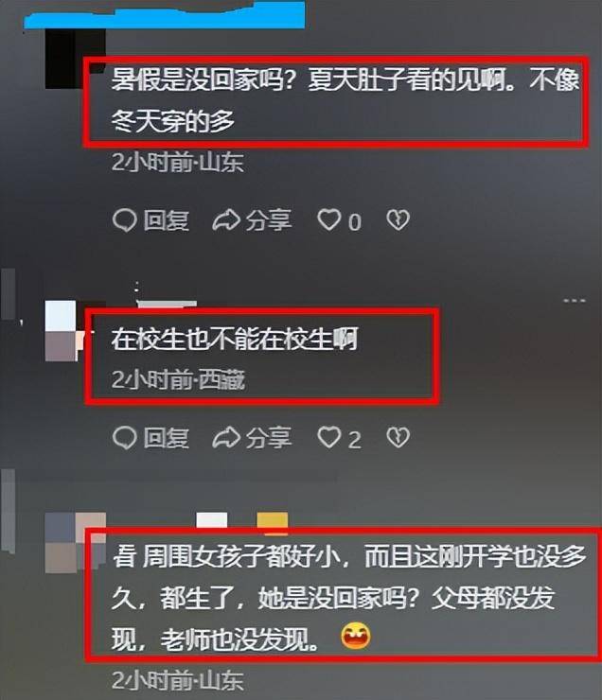This screenshot has height=700, width=602.
Task: Like the Tibet comment showing 2 likes
Action: point(329,437)
